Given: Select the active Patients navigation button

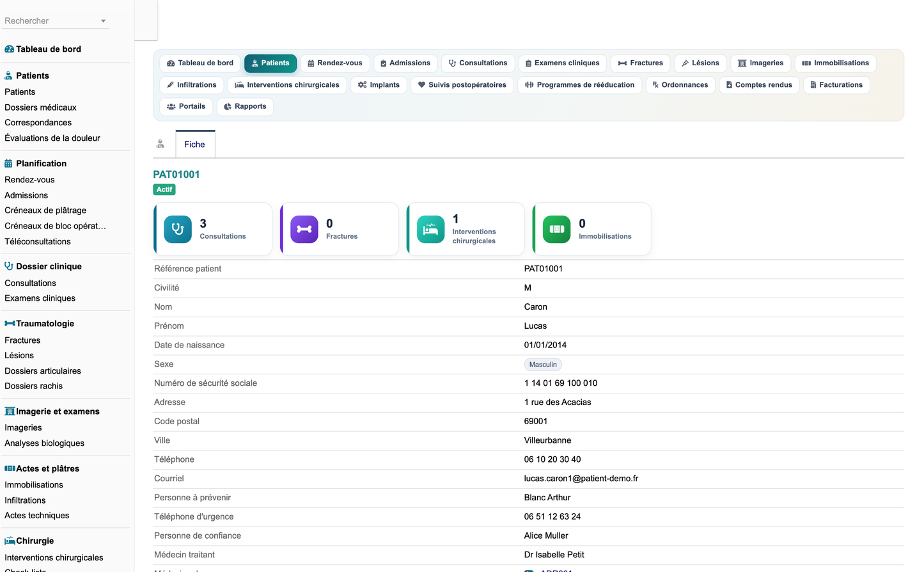Looking at the screenshot, I should click(270, 63).
